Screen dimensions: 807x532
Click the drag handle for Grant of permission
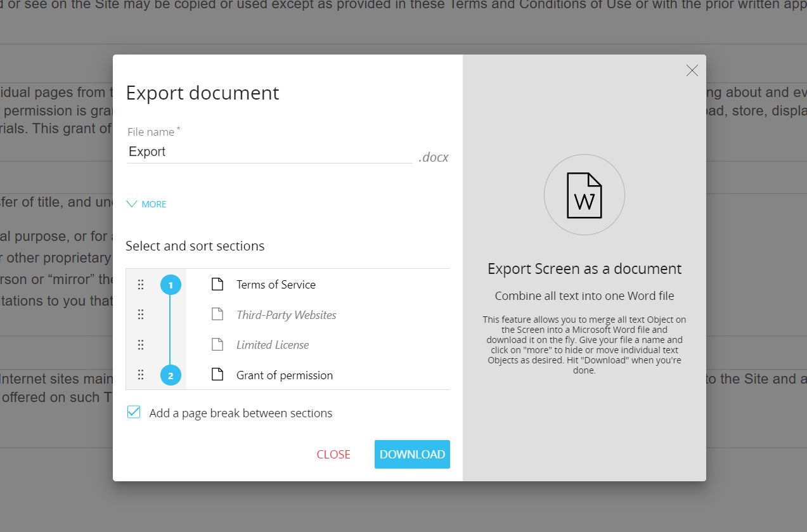pos(141,375)
